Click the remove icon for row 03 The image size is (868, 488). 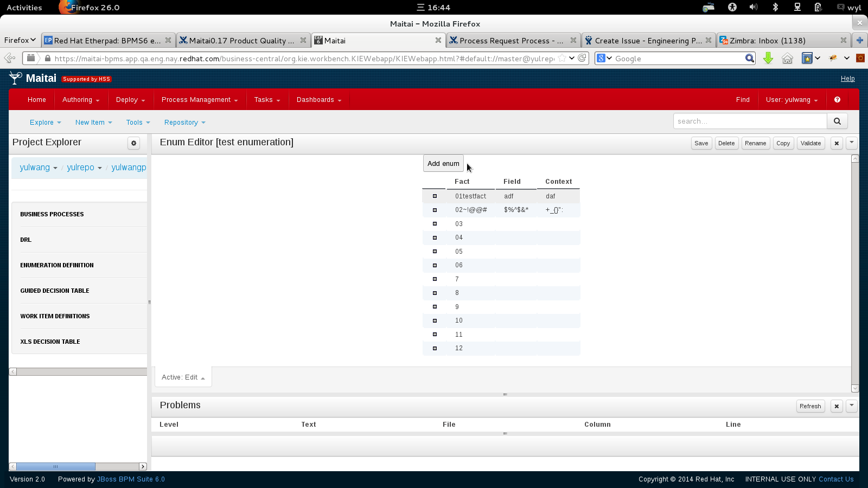pyautogui.click(x=435, y=224)
